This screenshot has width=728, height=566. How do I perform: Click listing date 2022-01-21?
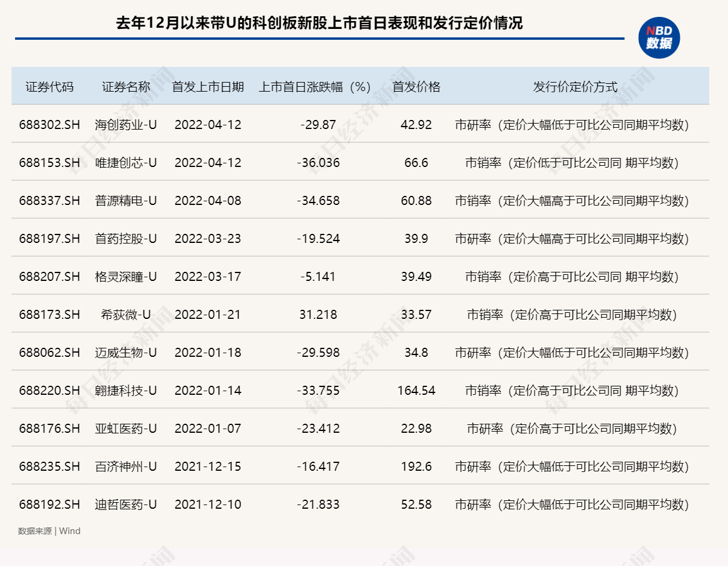pos(208,315)
